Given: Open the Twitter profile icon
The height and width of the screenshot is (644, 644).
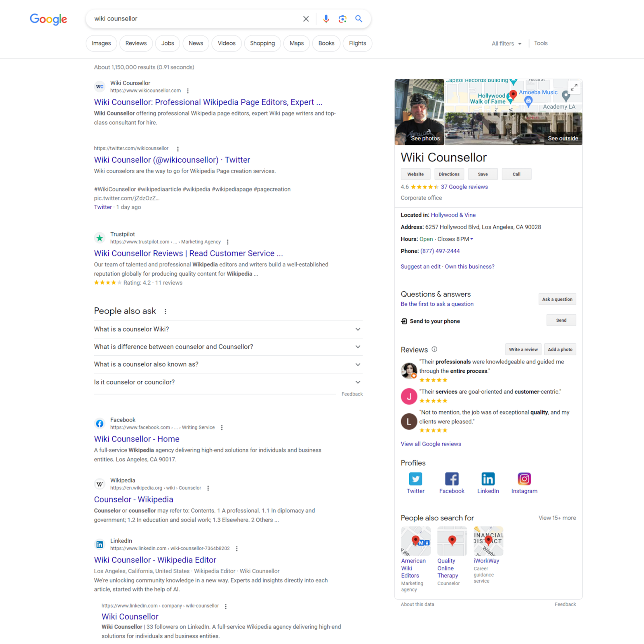Looking at the screenshot, I should pyautogui.click(x=415, y=479).
